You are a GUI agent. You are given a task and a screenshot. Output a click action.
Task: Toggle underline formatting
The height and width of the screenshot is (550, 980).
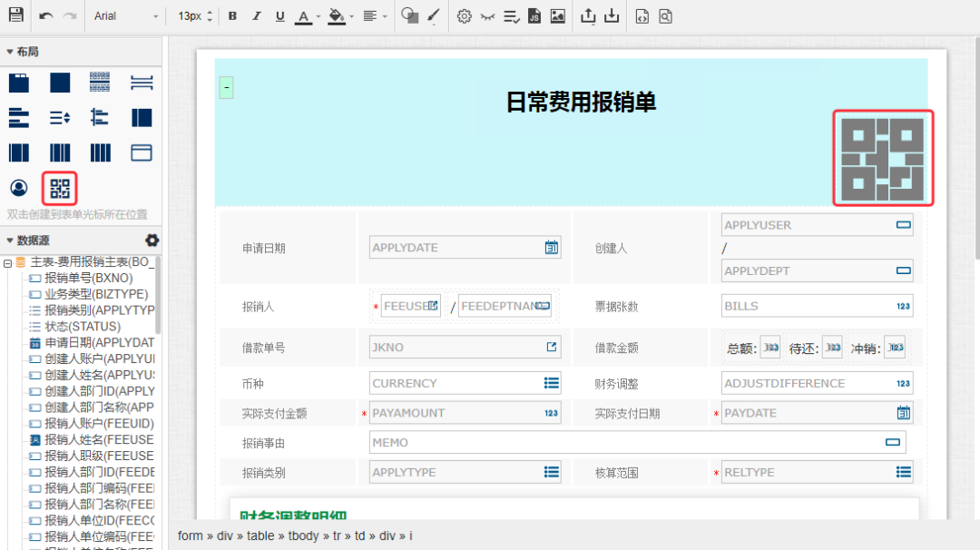click(279, 15)
